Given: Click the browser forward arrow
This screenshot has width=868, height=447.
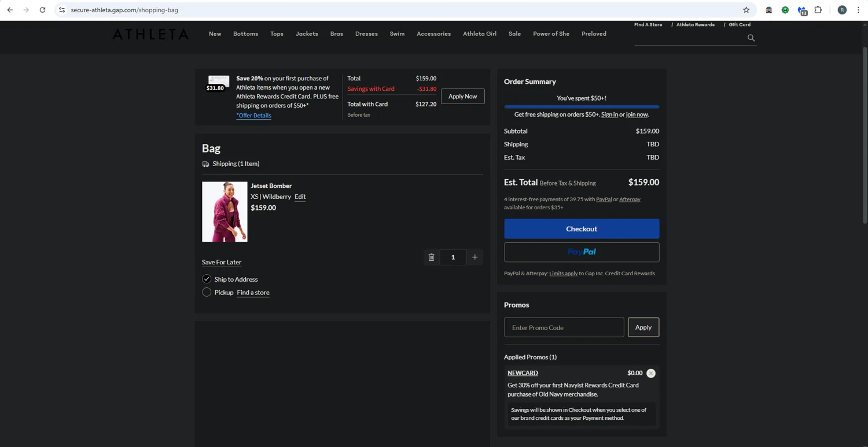Looking at the screenshot, I should pos(26,10).
